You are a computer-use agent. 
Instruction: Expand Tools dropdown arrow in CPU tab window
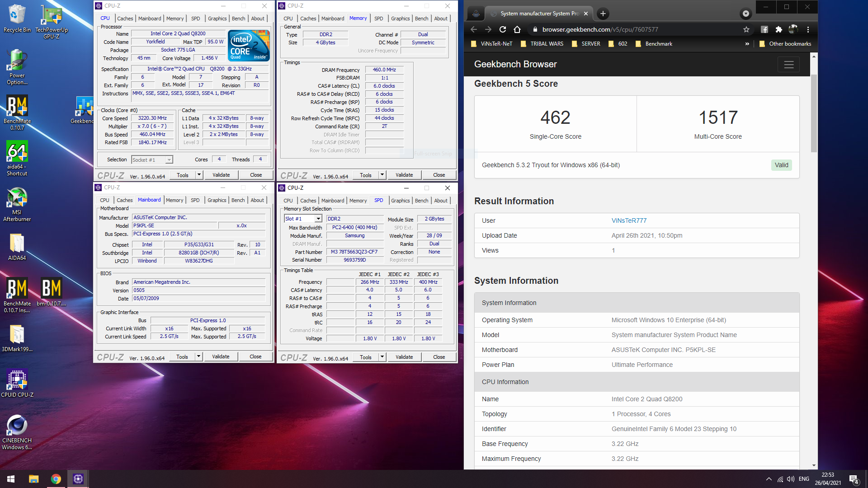click(199, 175)
